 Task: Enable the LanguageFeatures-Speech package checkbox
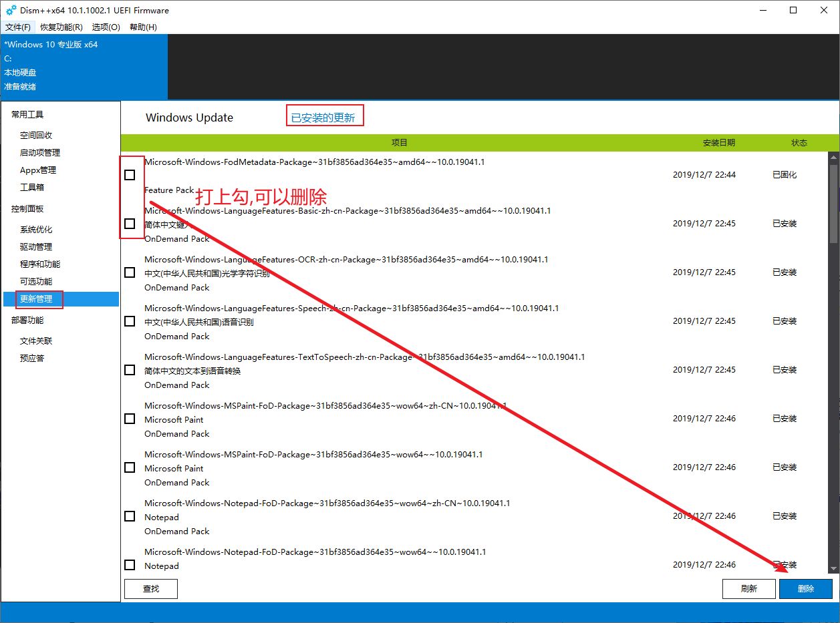point(130,321)
